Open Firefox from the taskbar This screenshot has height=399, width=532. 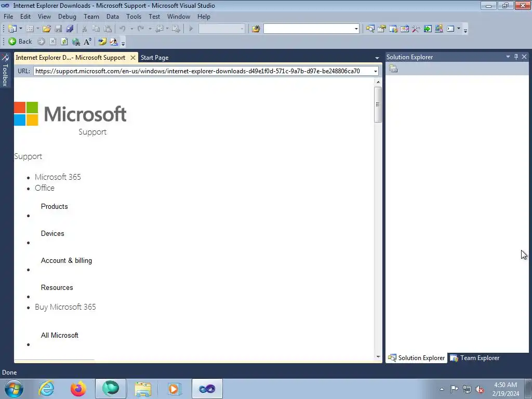point(78,389)
